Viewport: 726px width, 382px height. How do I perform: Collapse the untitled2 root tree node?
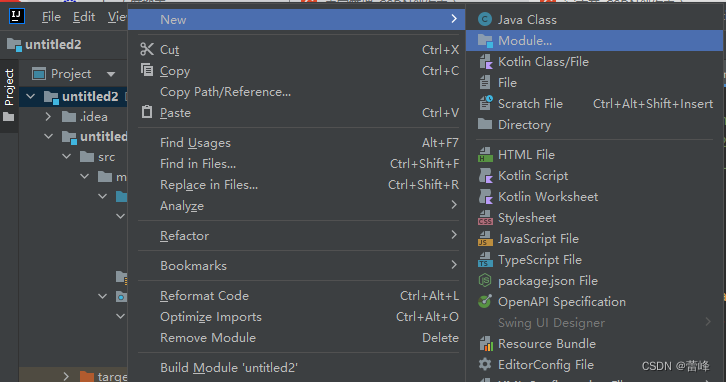click(x=31, y=96)
